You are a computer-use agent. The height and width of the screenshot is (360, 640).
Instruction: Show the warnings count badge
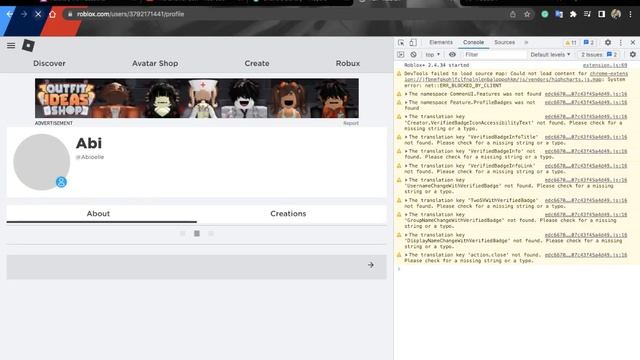coord(571,42)
